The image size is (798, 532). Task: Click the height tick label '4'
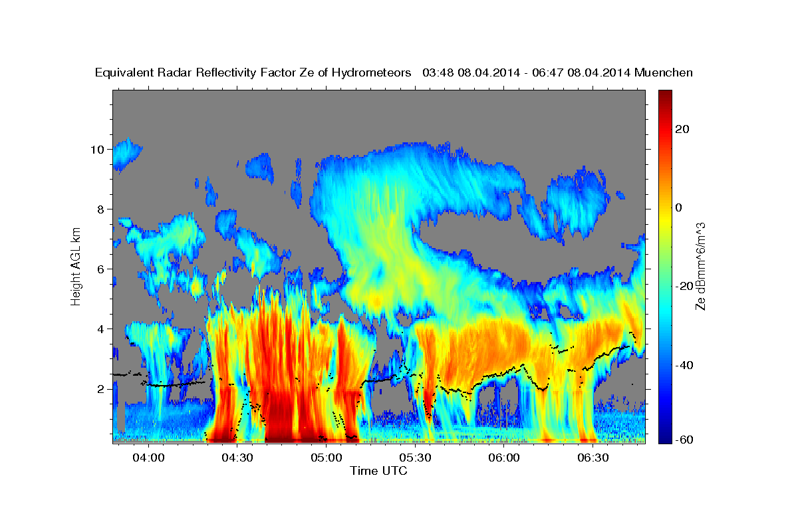pos(101,329)
